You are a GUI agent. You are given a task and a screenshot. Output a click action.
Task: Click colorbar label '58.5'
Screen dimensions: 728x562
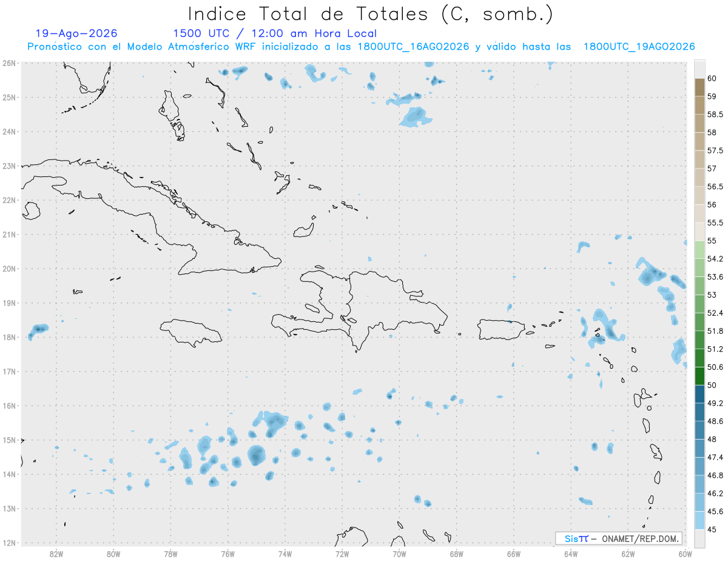tap(715, 114)
